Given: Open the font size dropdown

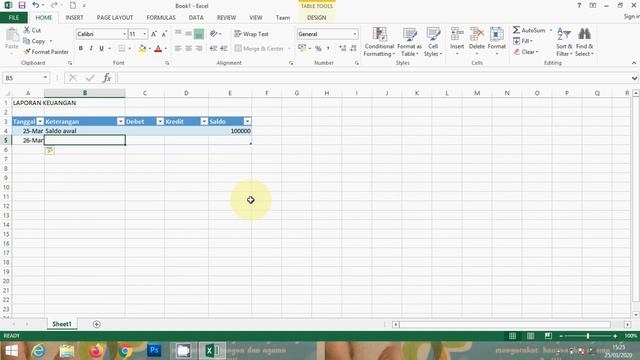Looking at the screenshot, I should [144, 34].
